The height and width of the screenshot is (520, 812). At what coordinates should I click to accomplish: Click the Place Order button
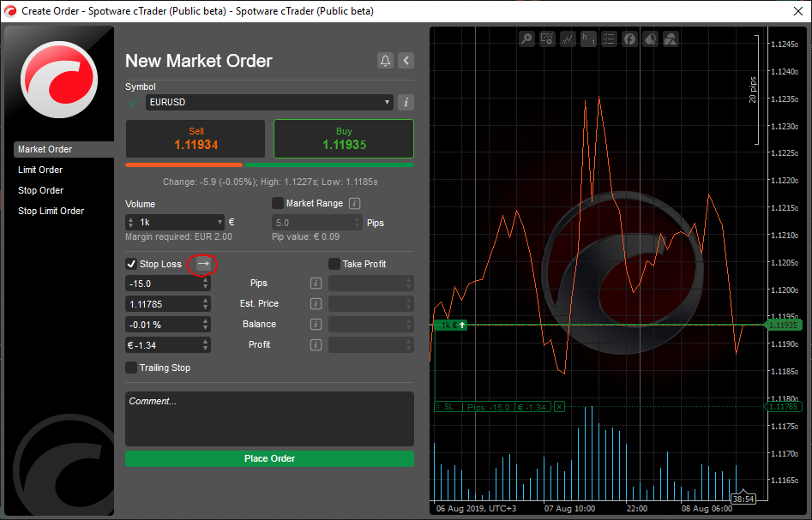pos(269,459)
